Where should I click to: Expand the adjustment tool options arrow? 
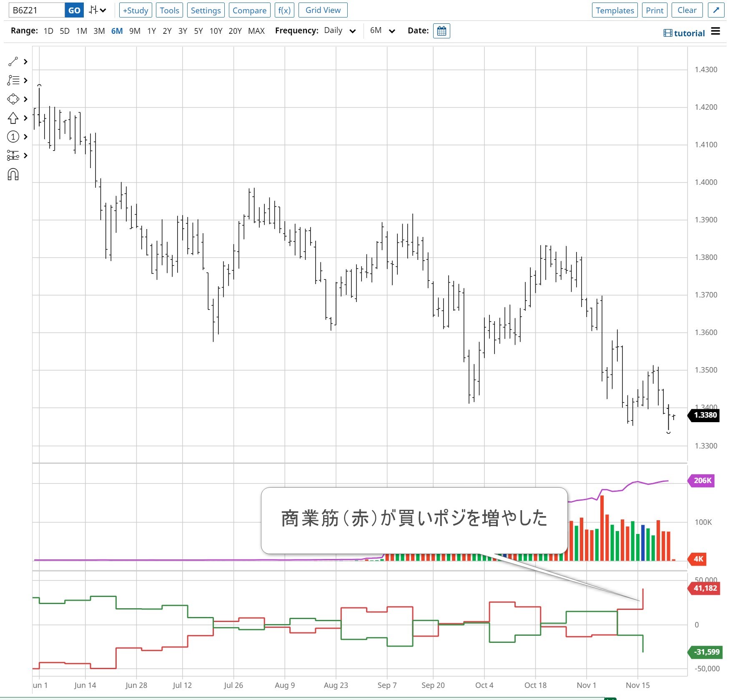(25, 156)
